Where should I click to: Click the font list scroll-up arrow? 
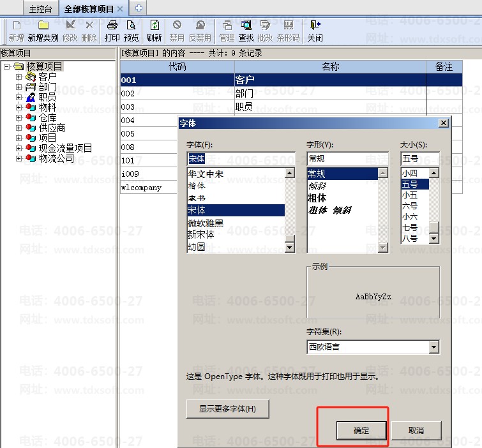coord(290,173)
